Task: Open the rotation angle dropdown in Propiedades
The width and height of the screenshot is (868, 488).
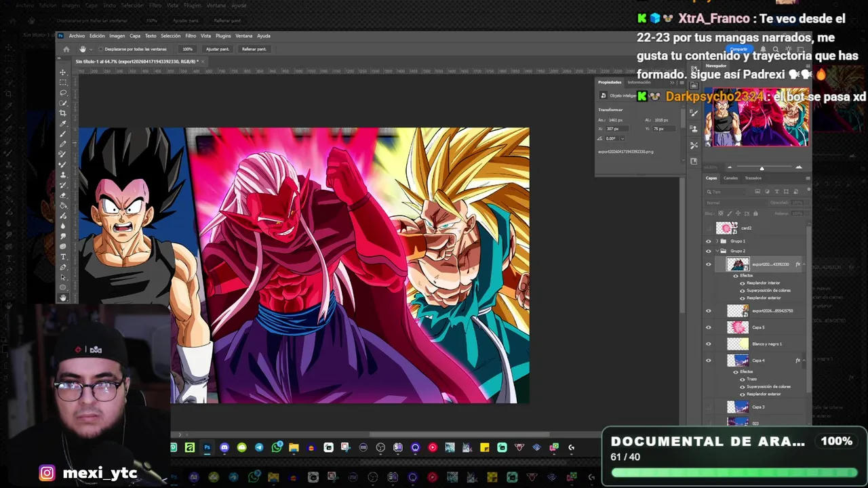Action: 623,139
